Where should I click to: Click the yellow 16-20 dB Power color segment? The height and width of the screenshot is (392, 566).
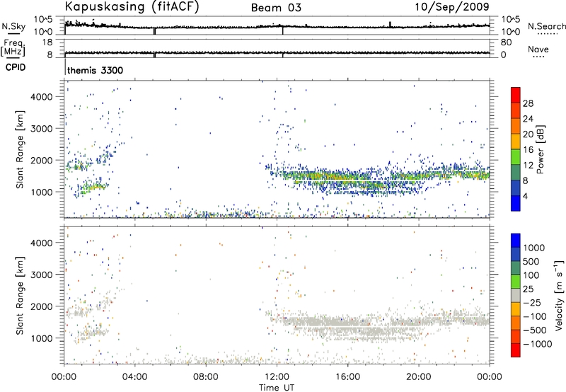[x=516, y=141]
